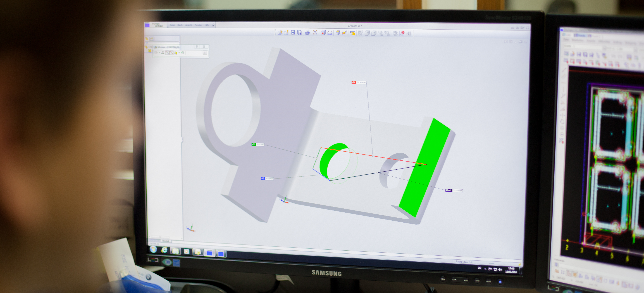This screenshot has width=644, height=293.
Task: Click the greyed unfolded box icon
Action: [x=395, y=33]
